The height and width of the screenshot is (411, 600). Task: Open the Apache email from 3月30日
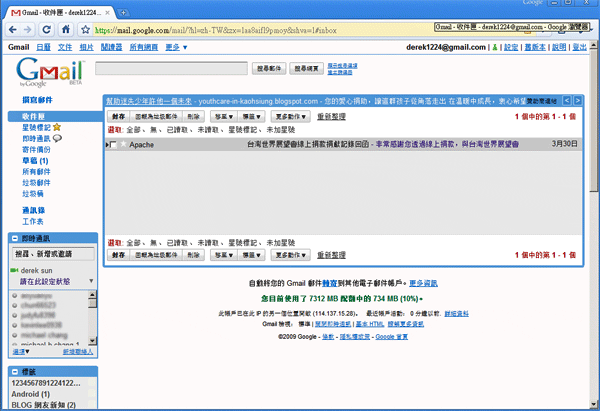[x=344, y=144]
